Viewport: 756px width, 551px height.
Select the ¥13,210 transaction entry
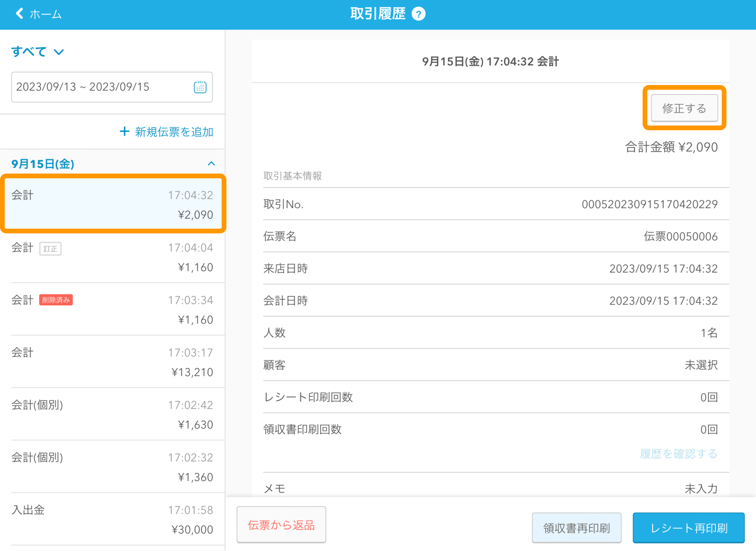point(113,362)
